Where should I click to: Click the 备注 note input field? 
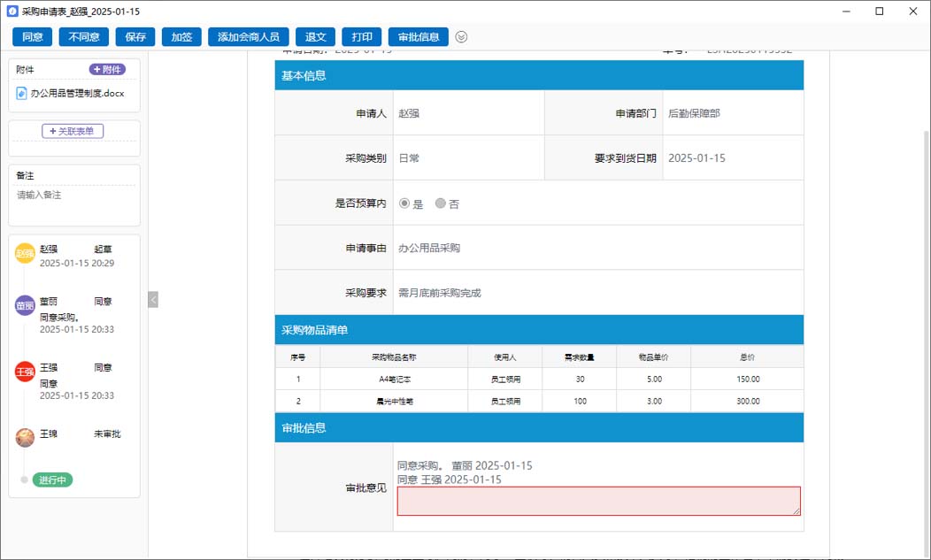(x=74, y=204)
